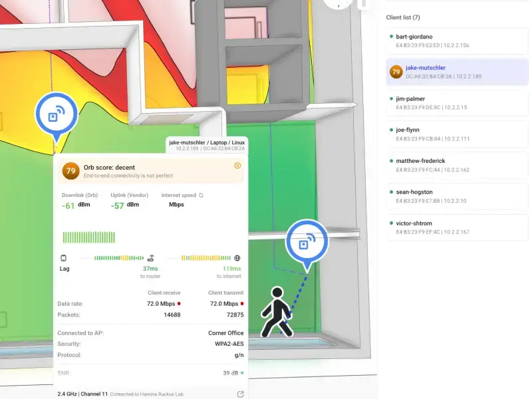Select jake-mutschler in the client list
The image size is (532, 399).
456,72
